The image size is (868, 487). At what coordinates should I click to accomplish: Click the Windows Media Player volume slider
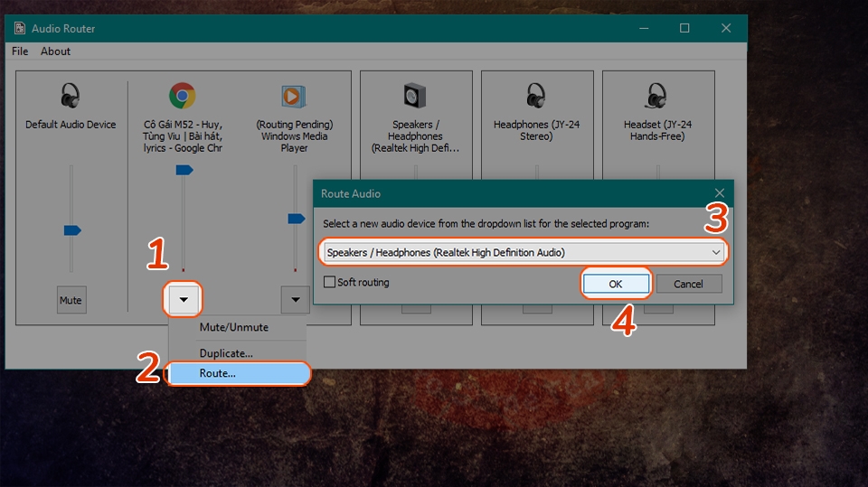297,220
